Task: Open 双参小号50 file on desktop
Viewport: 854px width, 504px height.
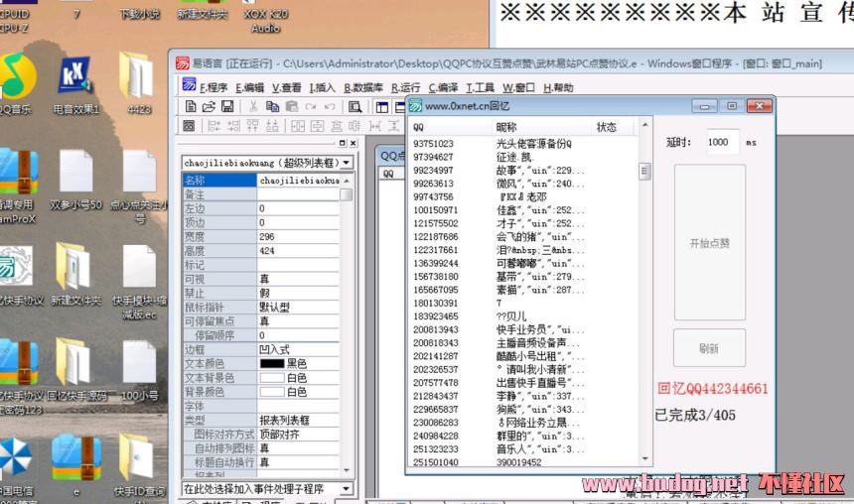Action: (75, 181)
